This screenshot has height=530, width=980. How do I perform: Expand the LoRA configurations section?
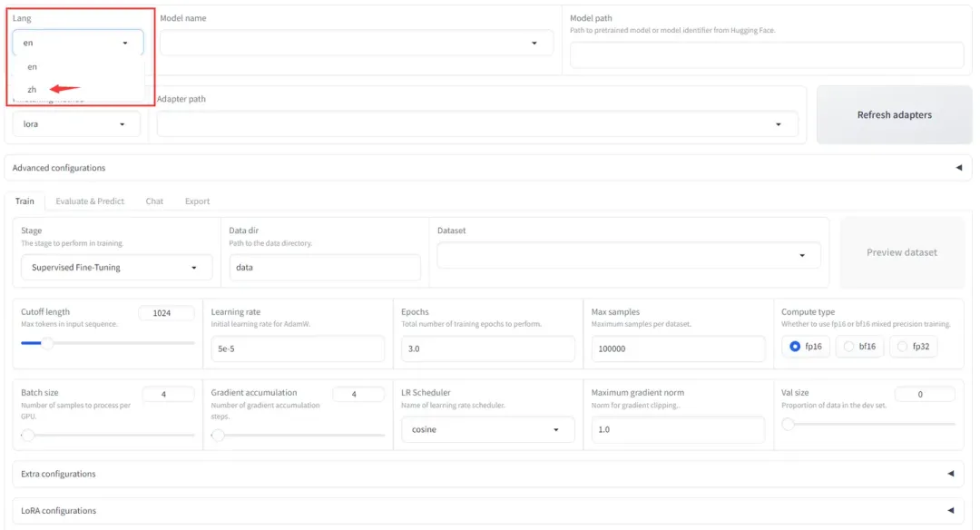tap(487, 511)
